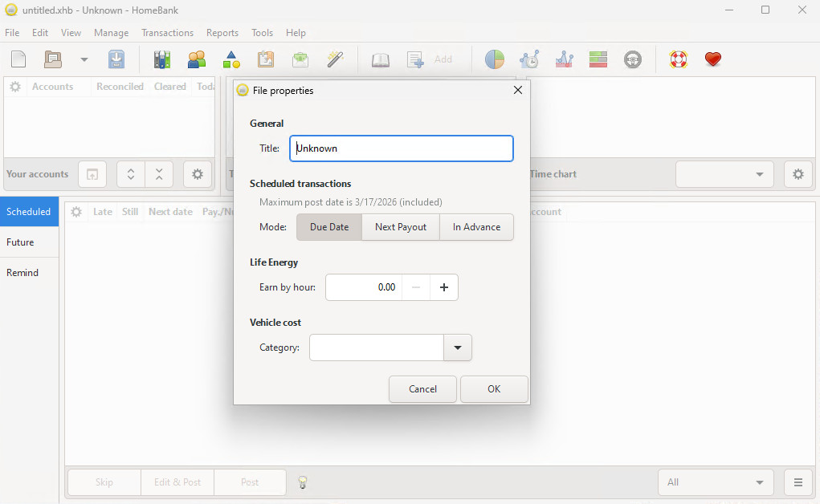Switch to the Remind tab
820x504 pixels.
coord(29,272)
